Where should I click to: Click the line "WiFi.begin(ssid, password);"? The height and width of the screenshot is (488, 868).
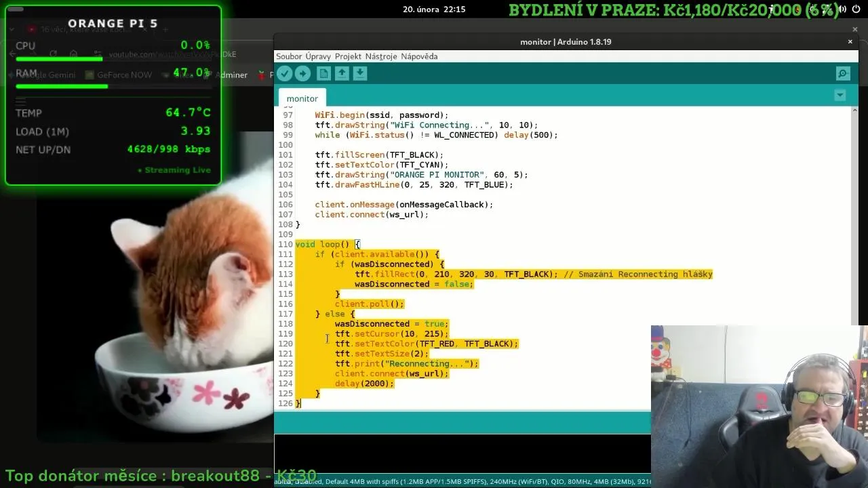click(x=382, y=115)
